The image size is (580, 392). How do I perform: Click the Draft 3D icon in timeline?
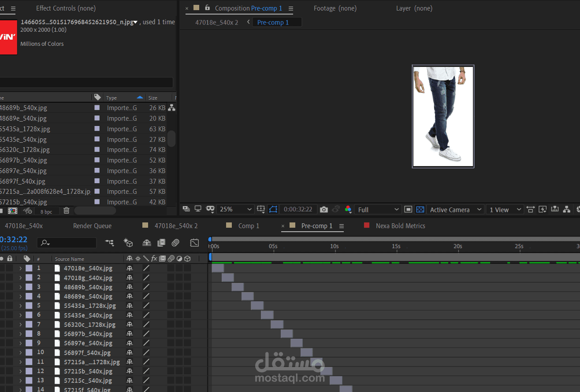[128, 242]
